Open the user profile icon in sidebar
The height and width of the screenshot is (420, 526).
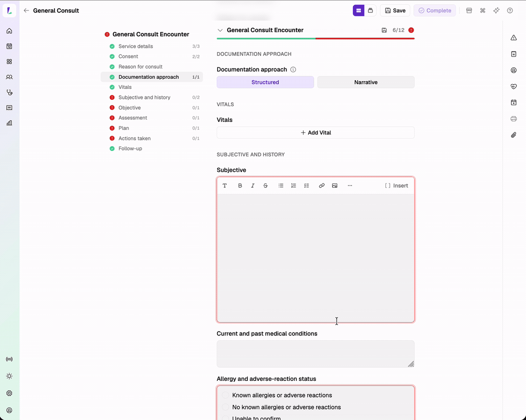click(x=10, y=410)
